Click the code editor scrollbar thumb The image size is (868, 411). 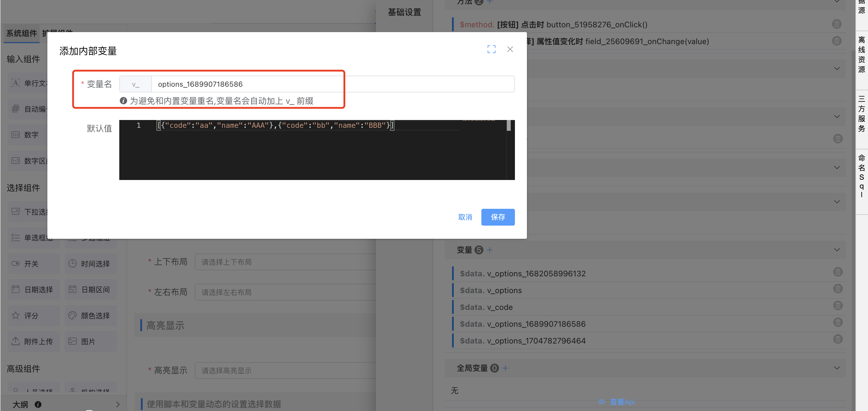point(508,125)
